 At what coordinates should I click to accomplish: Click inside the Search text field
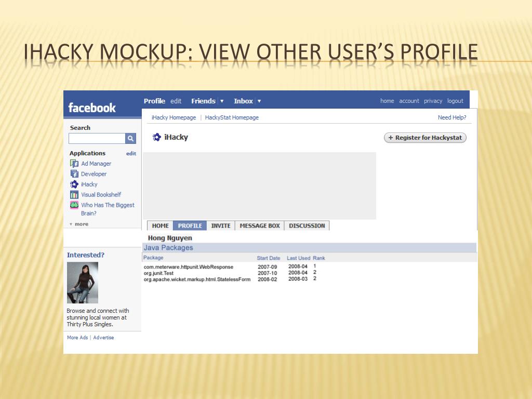tap(97, 138)
